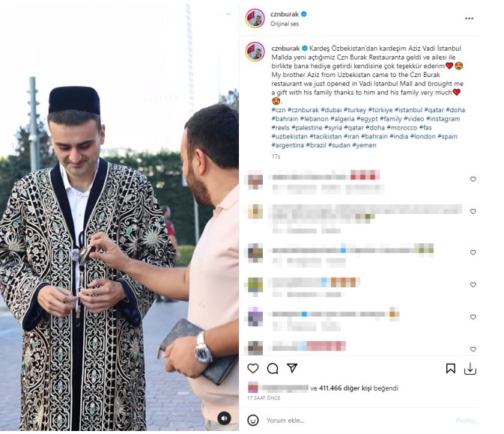Like the post with the heart icon
The width and height of the screenshot is (504, 434).
253,368
